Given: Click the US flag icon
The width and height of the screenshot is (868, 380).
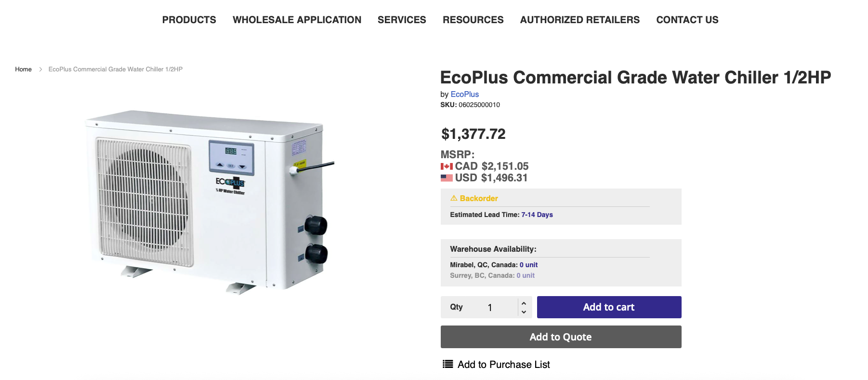Looking at the screenshot, I should coord(447,178).
